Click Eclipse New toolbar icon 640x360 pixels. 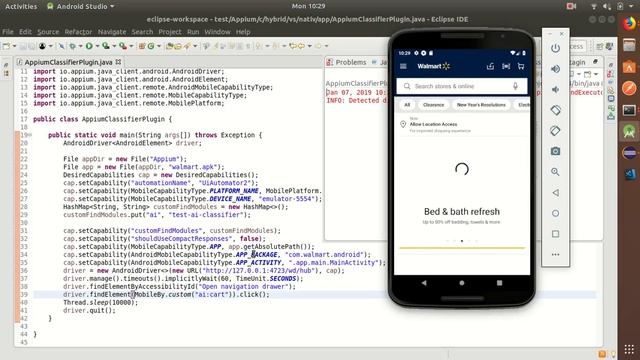click(x=6, y=46)
